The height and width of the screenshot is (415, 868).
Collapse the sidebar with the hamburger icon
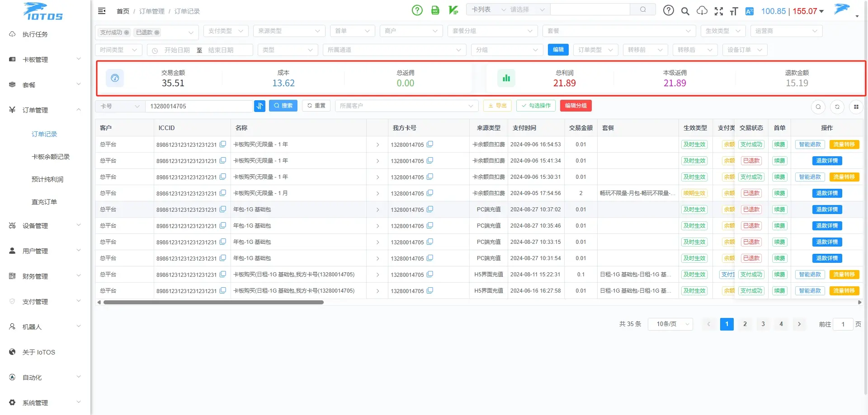coord(102,11)
